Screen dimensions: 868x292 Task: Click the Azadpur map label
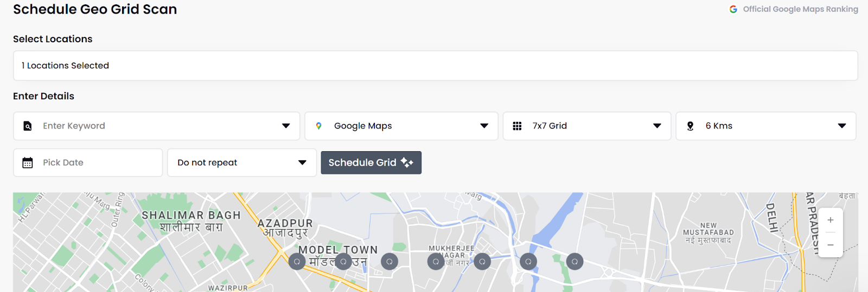[285, 228]
